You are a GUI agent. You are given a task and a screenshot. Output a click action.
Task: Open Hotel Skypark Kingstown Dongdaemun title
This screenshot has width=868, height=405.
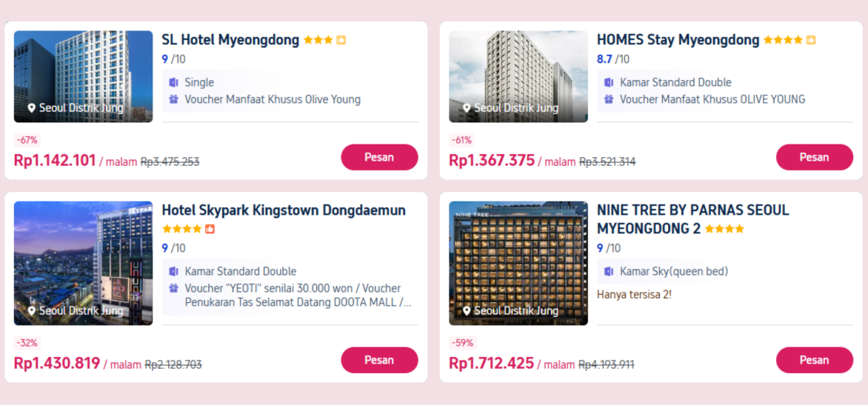click(284, 210)
